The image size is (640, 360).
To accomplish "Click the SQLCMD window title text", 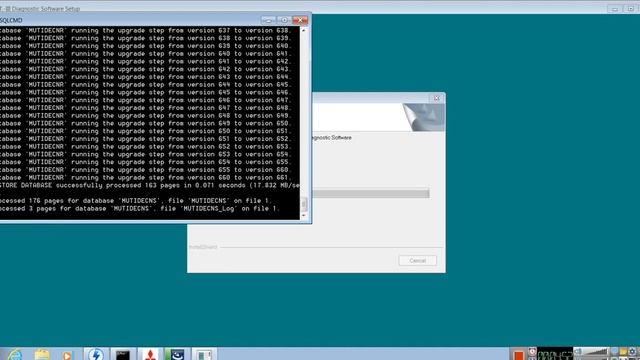I will (x=11, y=20).
